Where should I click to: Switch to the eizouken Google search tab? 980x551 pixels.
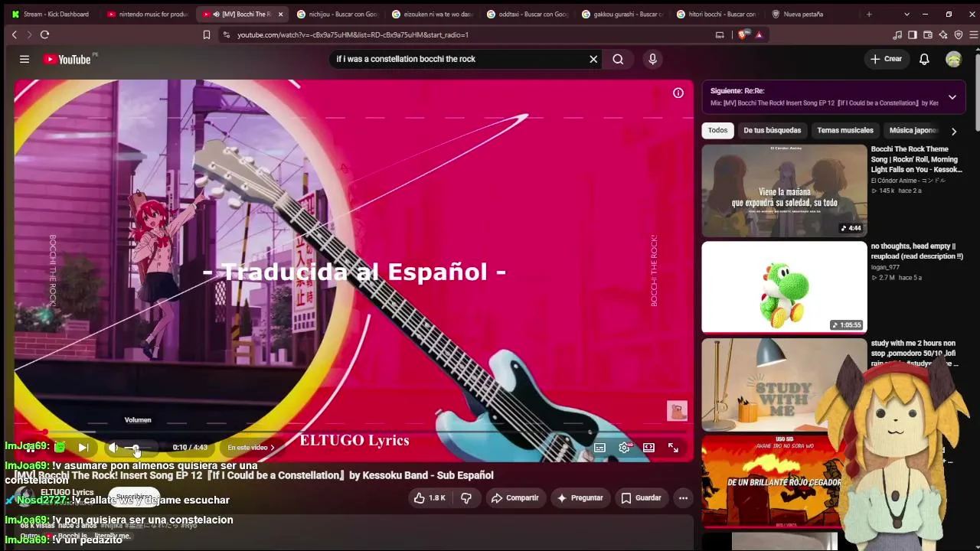pos(433,14)
